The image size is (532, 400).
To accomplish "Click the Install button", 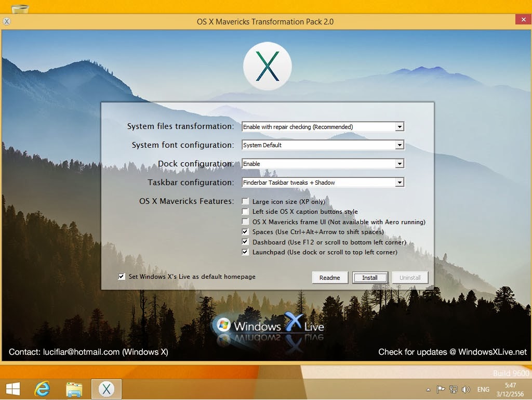I will point(370,278).
